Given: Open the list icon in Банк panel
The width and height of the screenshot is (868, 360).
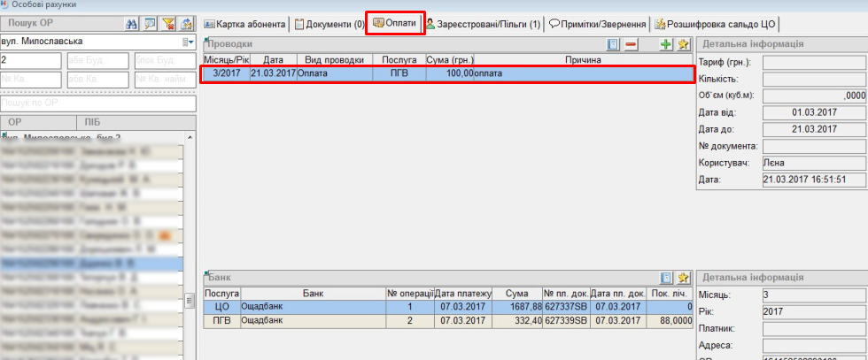Looking at the screenshot, I should 667,278.
